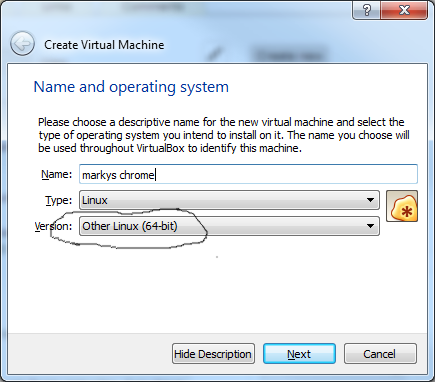Proceed with the Next button

click(x=299, y=354)
